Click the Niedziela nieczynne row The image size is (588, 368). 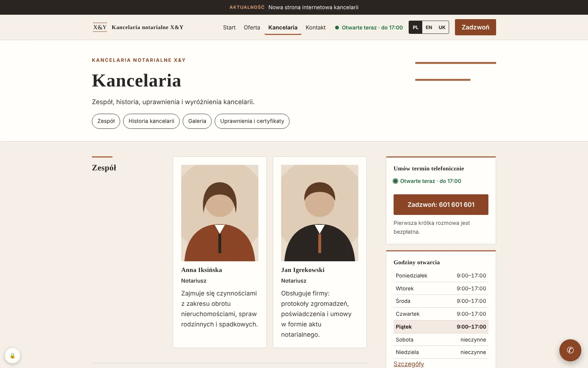[441, 352]
